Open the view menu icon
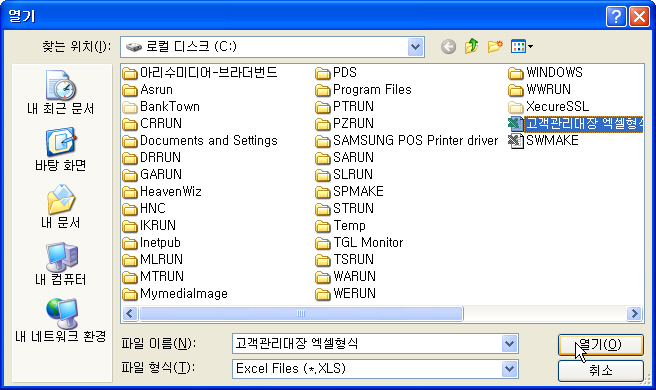This screenshot has width=656, height=390. [521, 46]
